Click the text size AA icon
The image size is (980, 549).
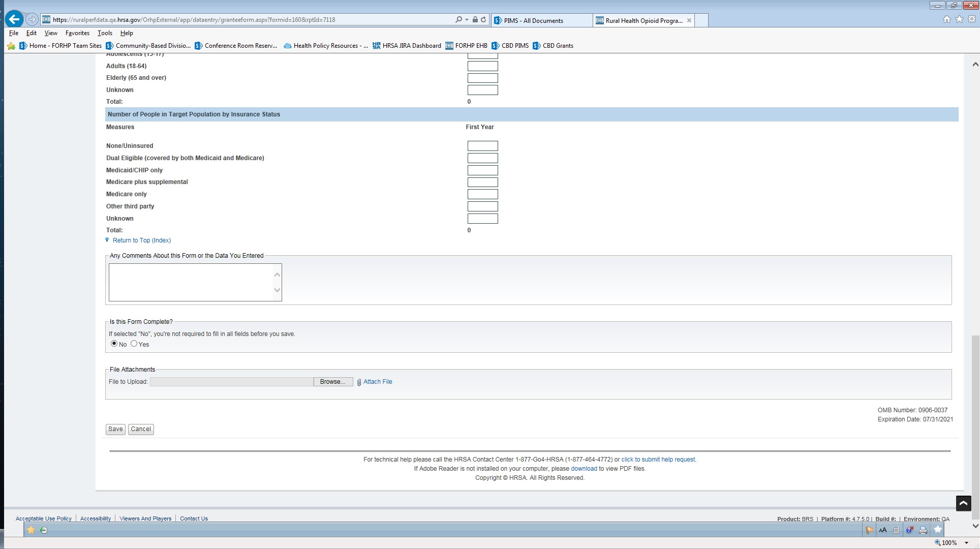[883, 530]
